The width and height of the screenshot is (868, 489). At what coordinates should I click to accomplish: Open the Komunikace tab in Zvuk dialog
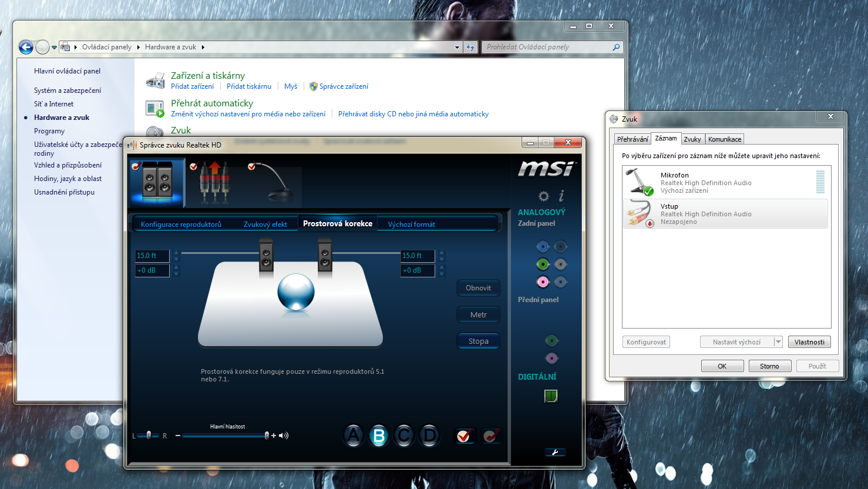pos(725,139)
